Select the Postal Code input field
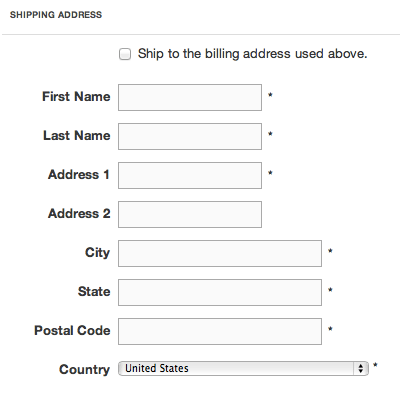 point(220,331)
